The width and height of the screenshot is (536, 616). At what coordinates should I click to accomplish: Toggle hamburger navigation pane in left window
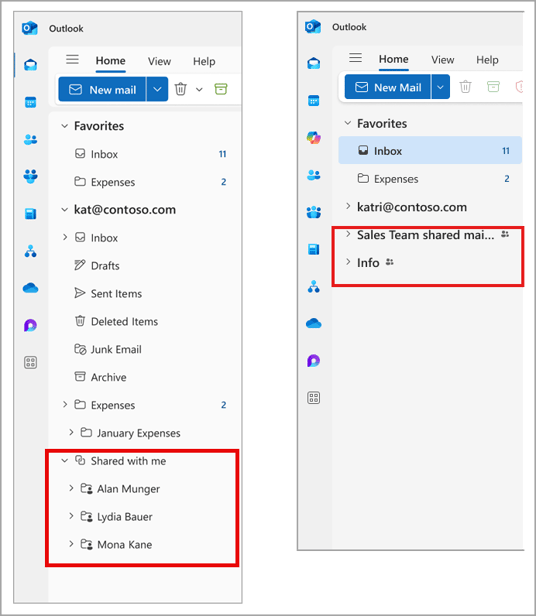tap(72, 59)
